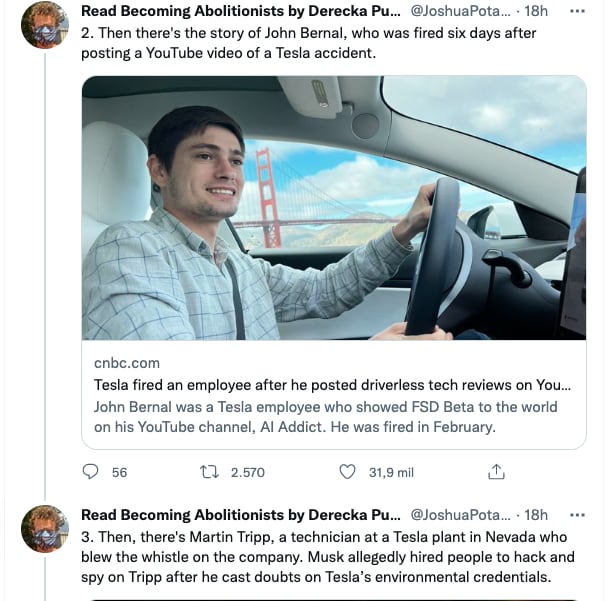
Task: Click the share icon on the John Bernal tweet
Action: 495,472
